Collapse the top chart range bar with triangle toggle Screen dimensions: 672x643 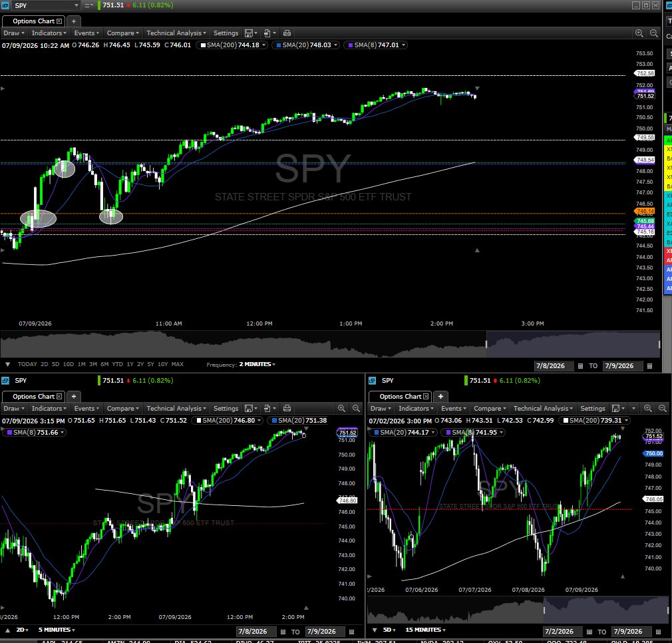coord(8,364)
